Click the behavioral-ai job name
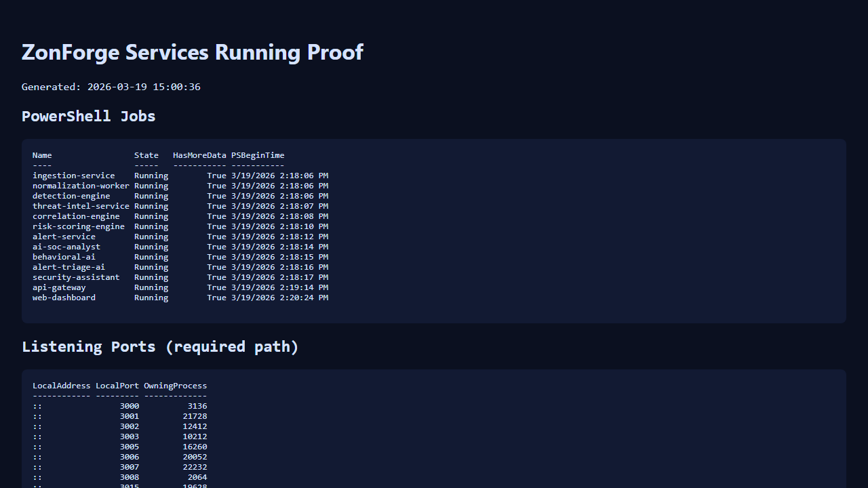Image resolution: width=868 pixels, height=488 pixels. coord(64,257)
